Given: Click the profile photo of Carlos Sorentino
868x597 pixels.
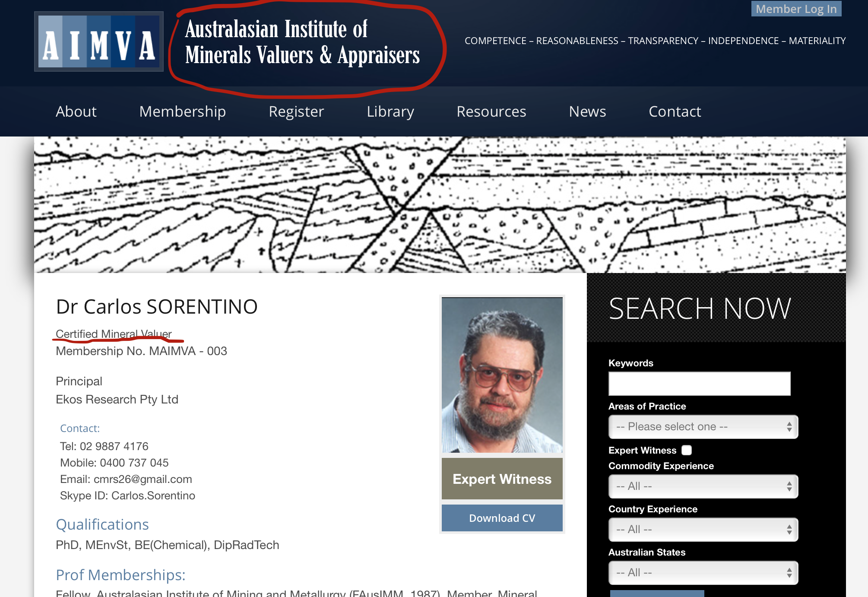Looking at the screenshot, I should point(502,375).
